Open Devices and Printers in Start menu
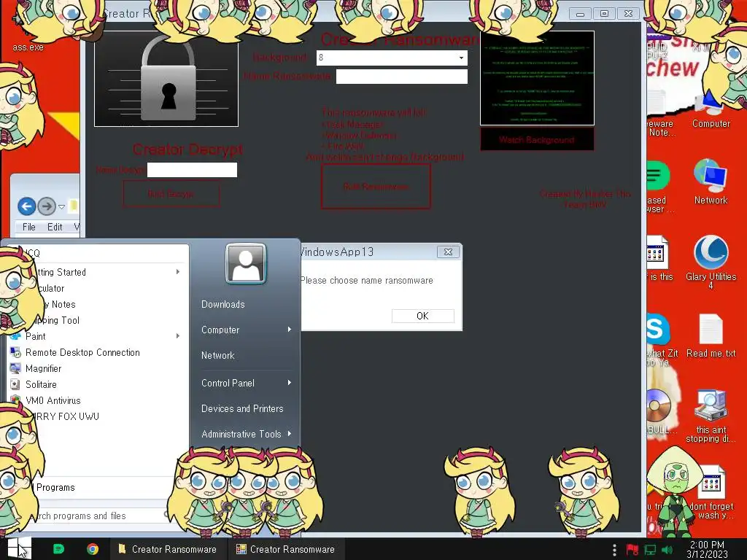747x560 pixels. coord(242,408)
